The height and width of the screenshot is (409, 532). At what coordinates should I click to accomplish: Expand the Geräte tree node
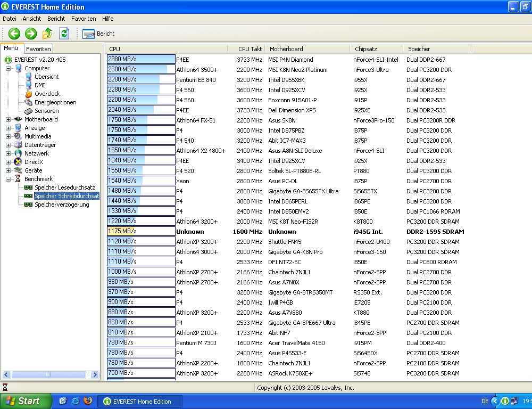8,170
